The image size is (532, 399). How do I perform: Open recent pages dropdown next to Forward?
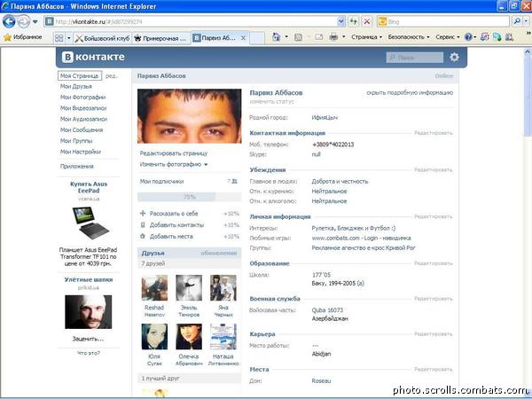(x=35, y=22)
